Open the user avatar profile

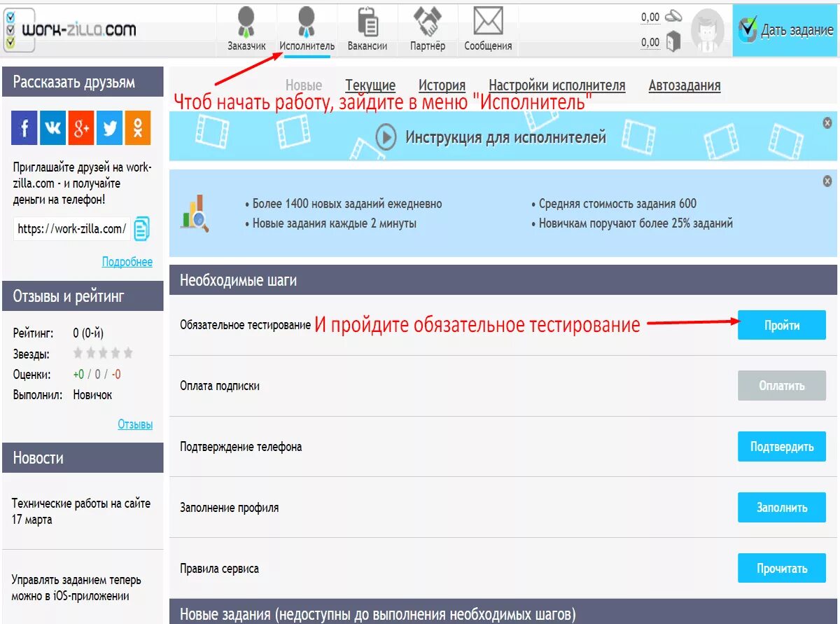pos(707,29)
